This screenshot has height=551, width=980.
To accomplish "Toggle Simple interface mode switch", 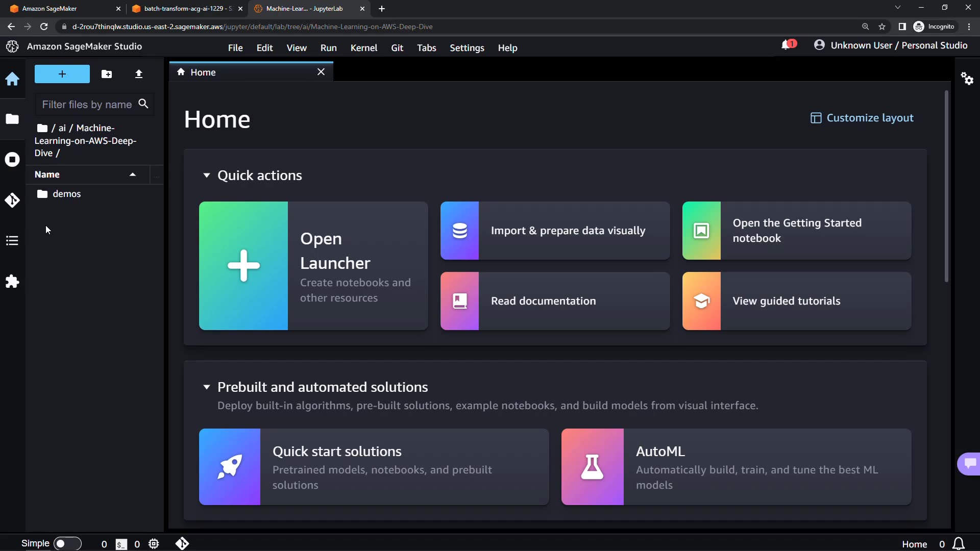I will (67, 544).
